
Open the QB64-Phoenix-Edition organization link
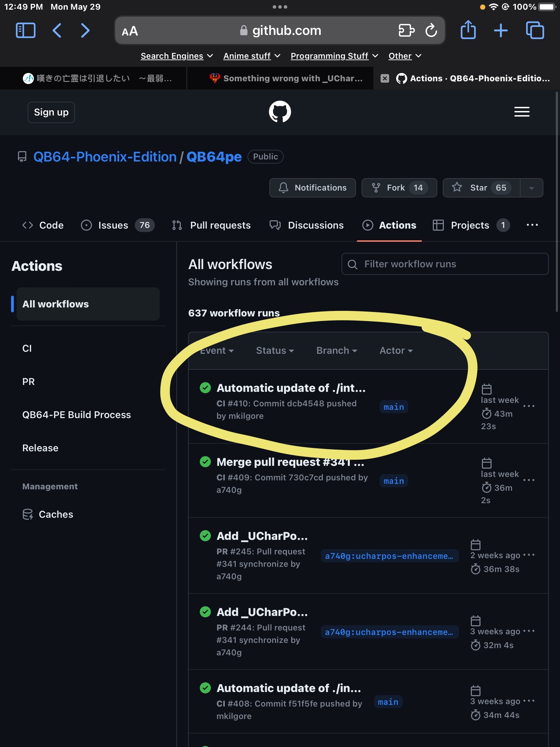point(105,157)
